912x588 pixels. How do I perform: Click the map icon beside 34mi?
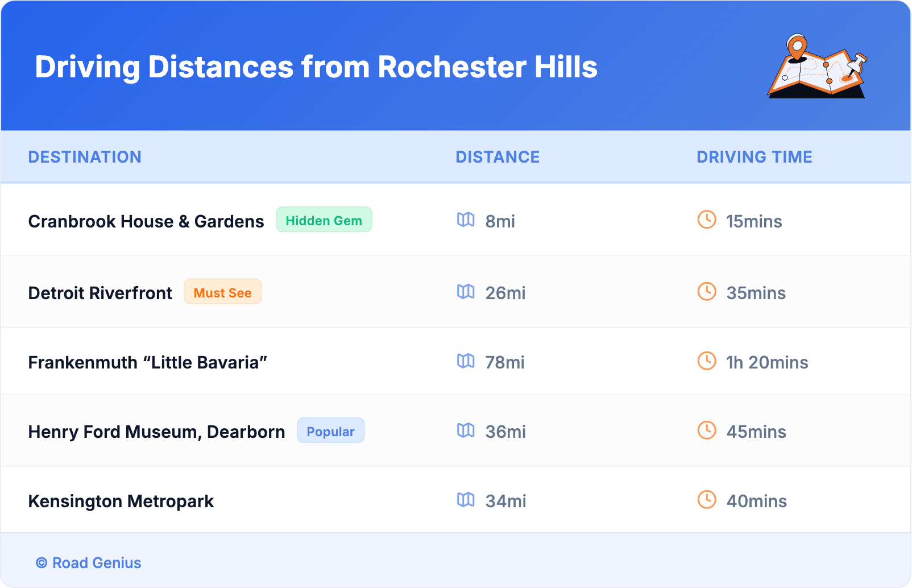coord(466,500)
